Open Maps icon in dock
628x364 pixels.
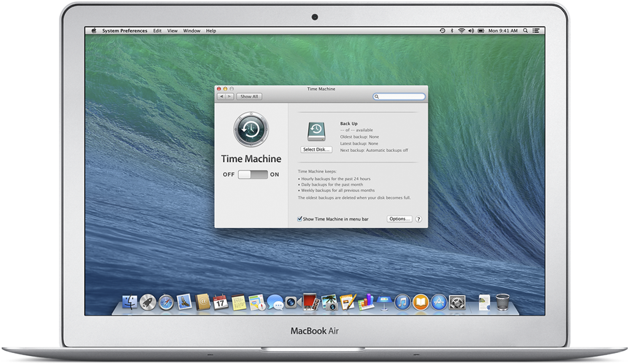click(257, 303)
